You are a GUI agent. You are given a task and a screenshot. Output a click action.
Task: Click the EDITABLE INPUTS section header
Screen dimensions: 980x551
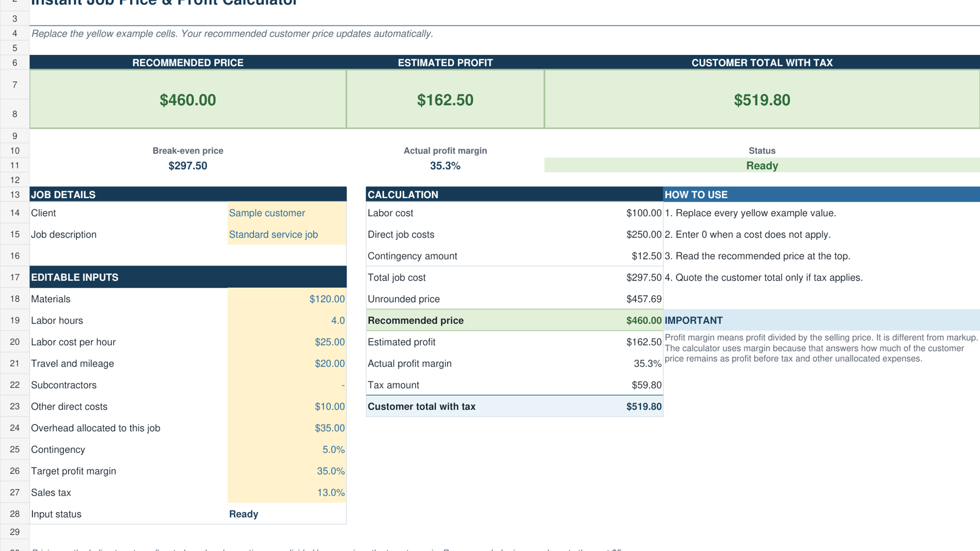[188, 277]
